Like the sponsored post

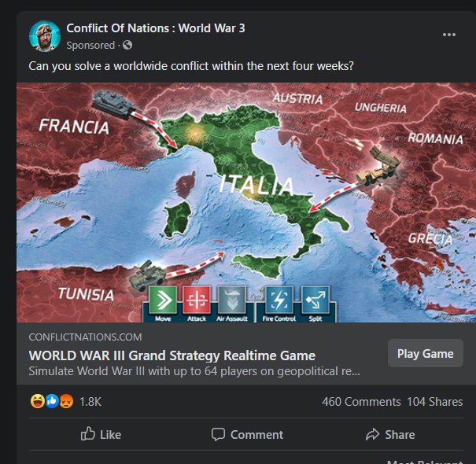coord(101,434)
